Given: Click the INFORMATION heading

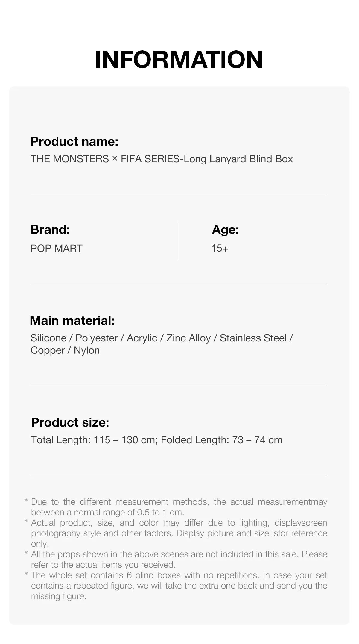Looking at the screenshot, I should [179, 60].
